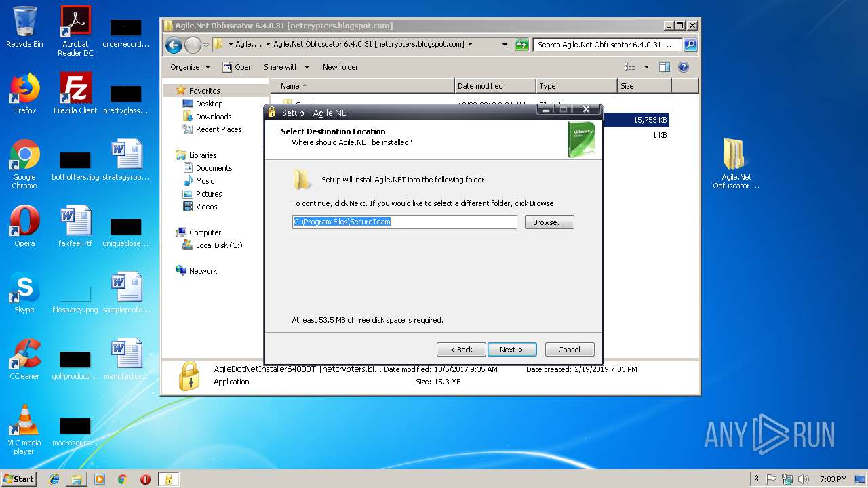Viewport: 868px width, 488px height.
Task: Launch VLC media player shortcut
Action: pos(24,430)
